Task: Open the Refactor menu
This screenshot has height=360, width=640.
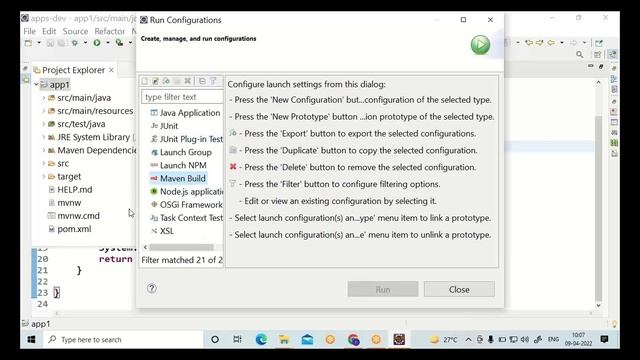Action: tap(109, 31)
